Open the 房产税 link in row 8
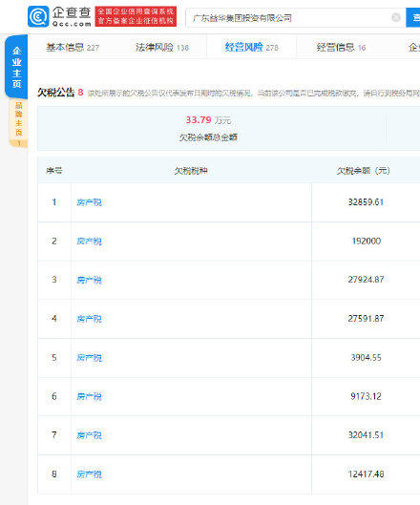 point(89,474)
